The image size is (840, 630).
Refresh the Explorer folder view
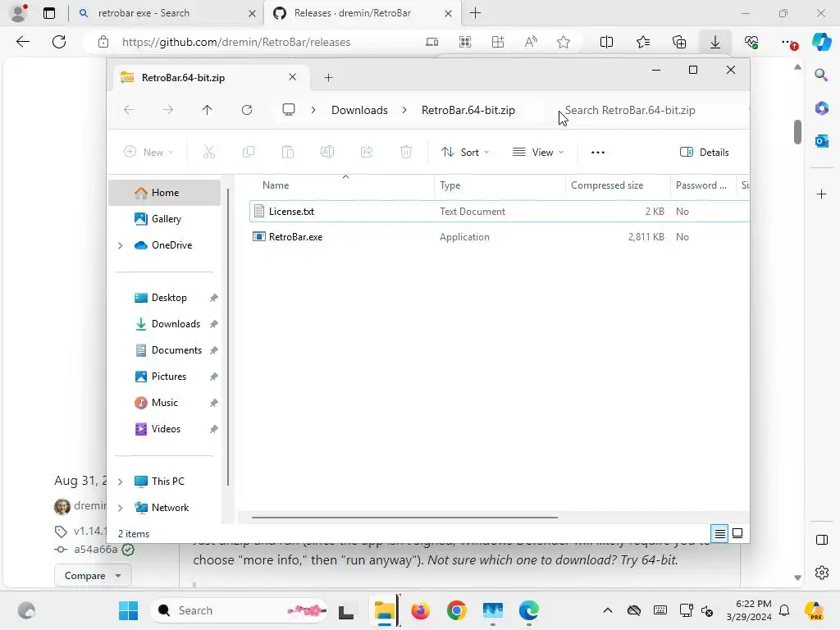click(x=246, y=110)
